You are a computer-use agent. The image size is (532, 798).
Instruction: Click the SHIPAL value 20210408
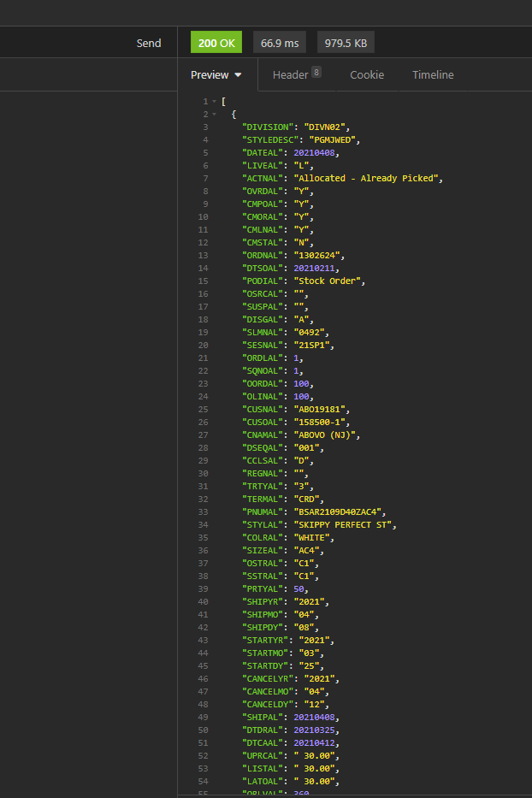(x=314, y=718)
